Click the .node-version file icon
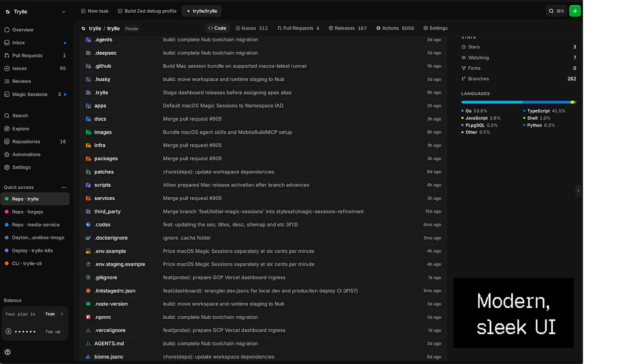The height and width of the screenshot is (364, 637). [x=88, y=304]
